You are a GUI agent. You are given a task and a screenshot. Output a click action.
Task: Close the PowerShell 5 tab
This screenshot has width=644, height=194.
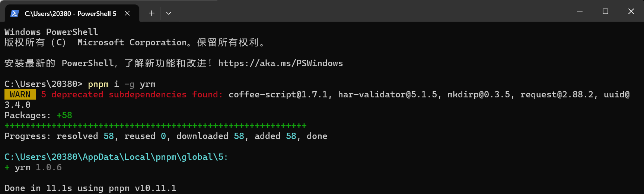(x=127, y=13)
